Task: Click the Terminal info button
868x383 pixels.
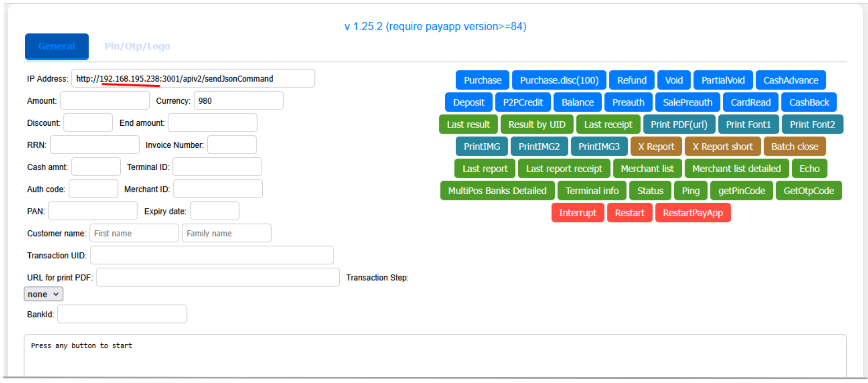Action: (592, 191)
